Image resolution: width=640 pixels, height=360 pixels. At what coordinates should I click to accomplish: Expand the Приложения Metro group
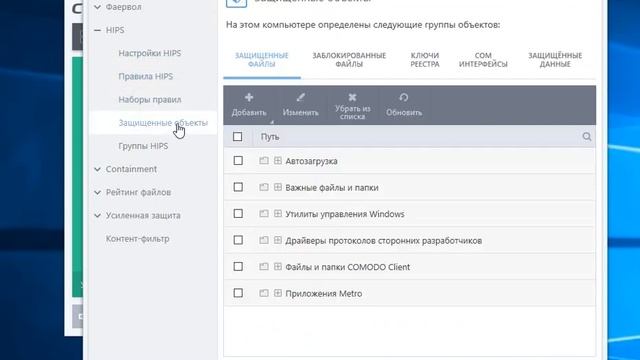[278, 293]
